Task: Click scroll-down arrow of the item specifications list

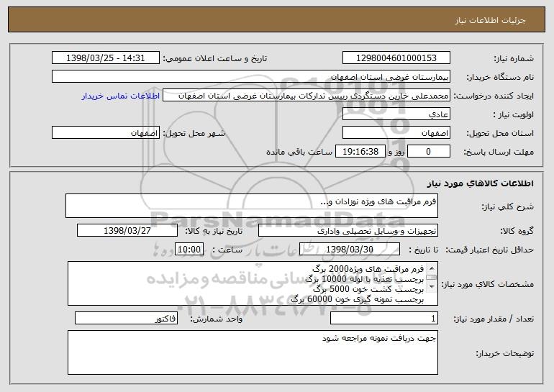Action: coord(432,287)
